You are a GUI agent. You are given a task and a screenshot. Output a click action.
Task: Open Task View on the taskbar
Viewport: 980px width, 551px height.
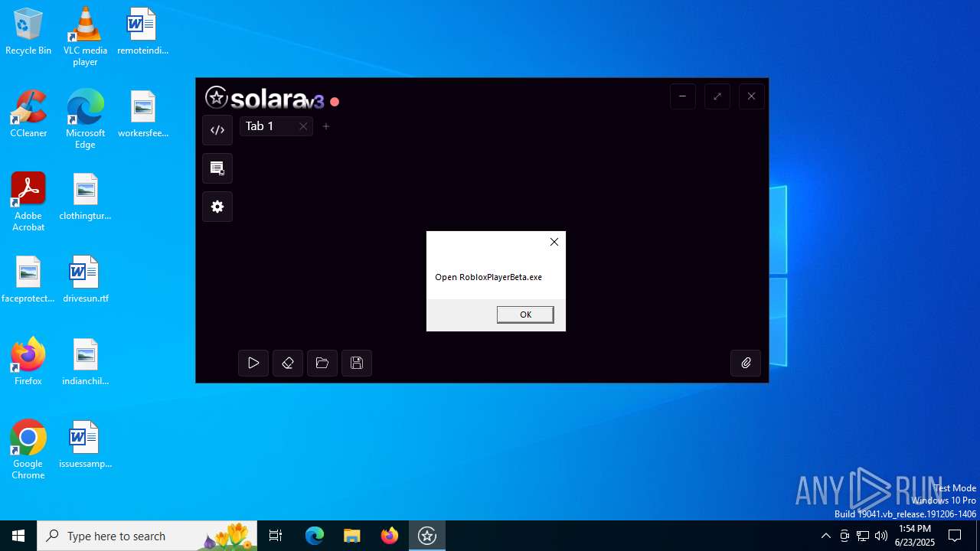tap(276, 536)
